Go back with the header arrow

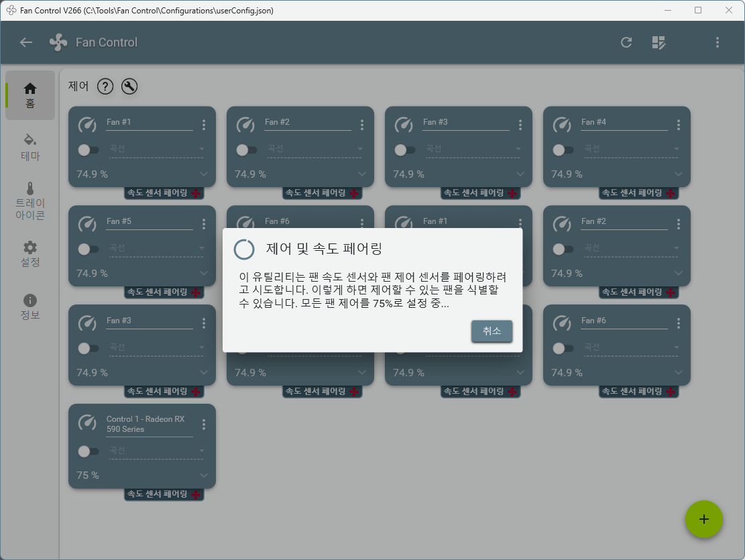[x=26, y=42]
